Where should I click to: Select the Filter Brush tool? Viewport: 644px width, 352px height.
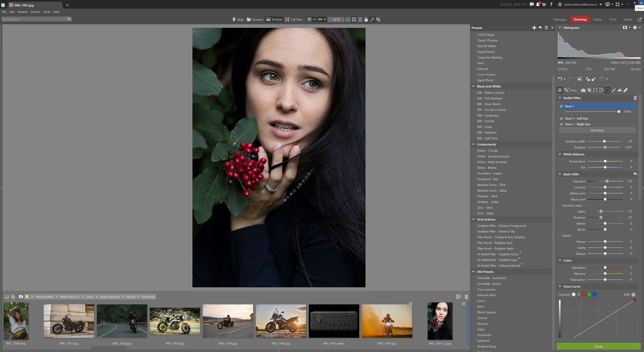pyautogui.click(x=614, y=90)
